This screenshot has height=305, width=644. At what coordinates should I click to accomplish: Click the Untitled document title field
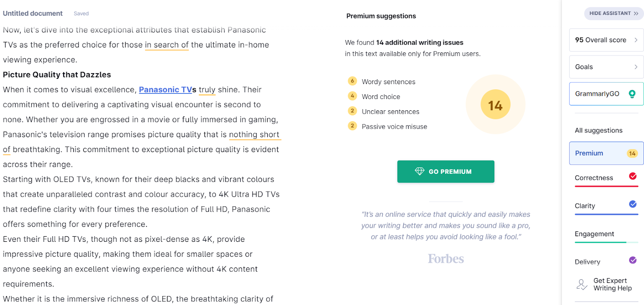tap(33, 13)
